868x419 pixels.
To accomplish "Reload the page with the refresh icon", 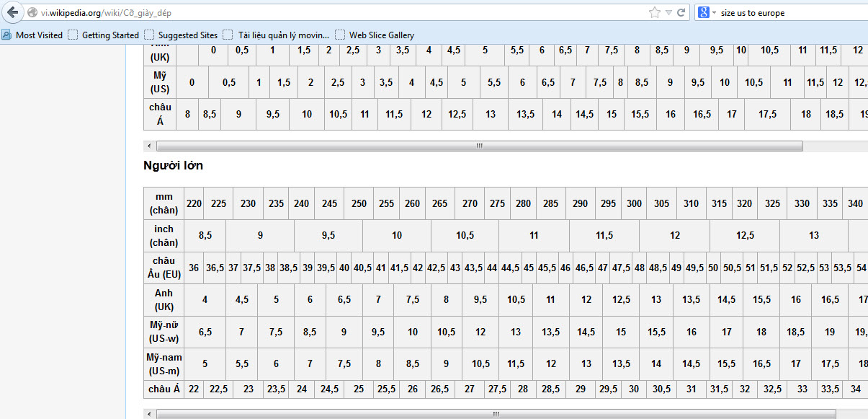I will pos(681,12).
